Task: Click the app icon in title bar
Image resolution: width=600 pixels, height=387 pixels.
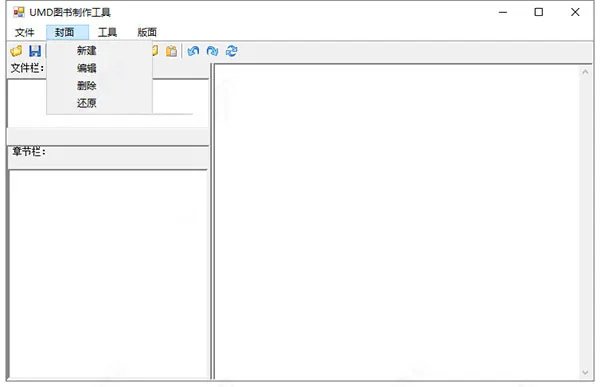Action: click(x=18, y=12)
